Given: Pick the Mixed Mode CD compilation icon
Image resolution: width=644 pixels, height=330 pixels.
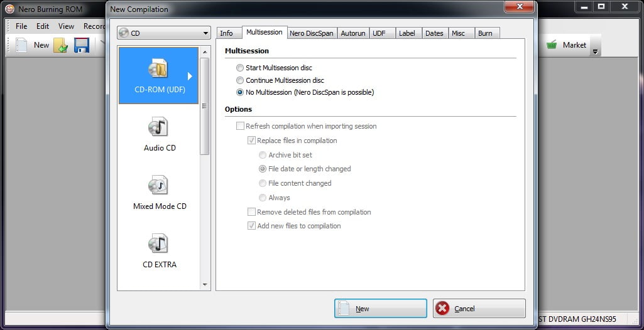Looking at the screenshot, I should (158, 185).
